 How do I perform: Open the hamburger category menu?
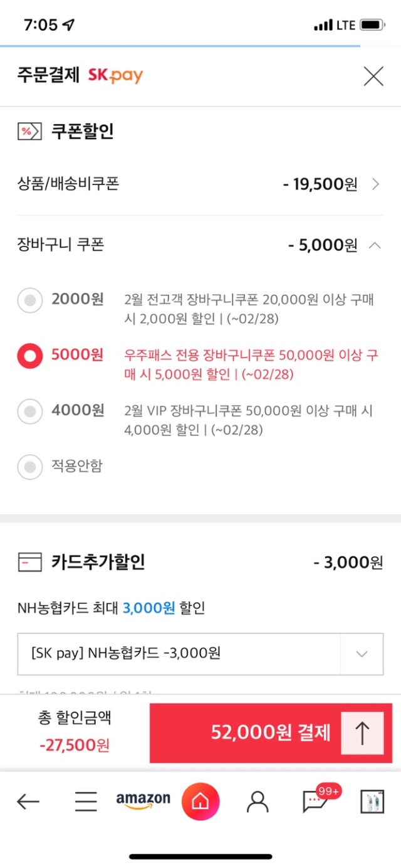(x=86, y=801)
